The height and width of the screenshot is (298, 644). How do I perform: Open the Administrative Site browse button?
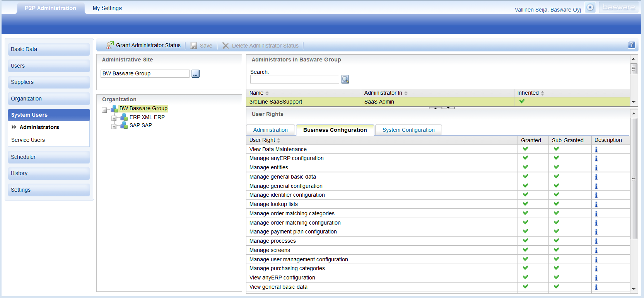(x=196, y=74)
